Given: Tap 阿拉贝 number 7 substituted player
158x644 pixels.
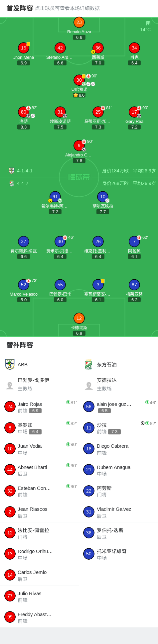Looking at the screenshot, I should click(134, 241).
